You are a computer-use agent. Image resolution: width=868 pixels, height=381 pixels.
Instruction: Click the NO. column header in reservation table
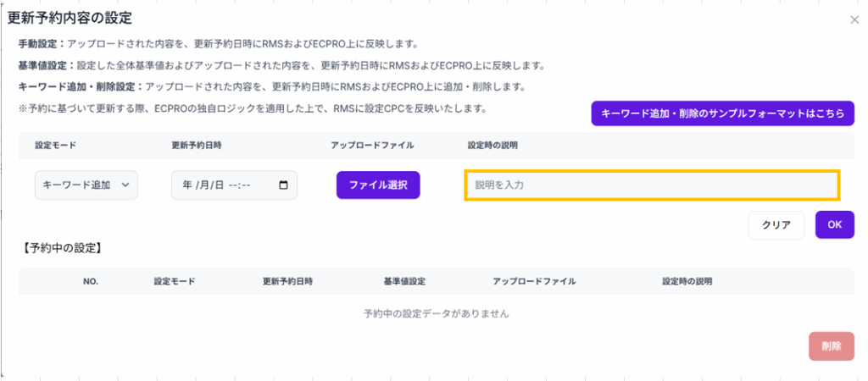pos(92,281)
